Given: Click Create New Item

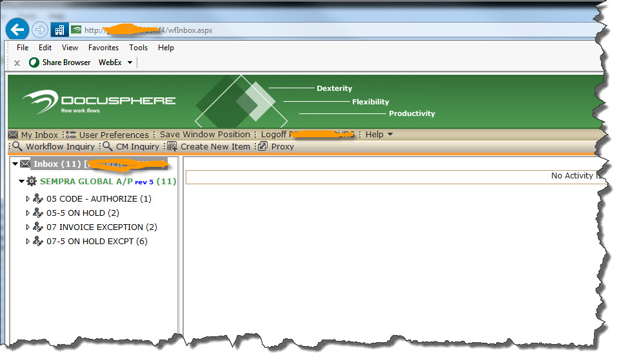Looking at the screenshot, I should click(x=215, y=147).
